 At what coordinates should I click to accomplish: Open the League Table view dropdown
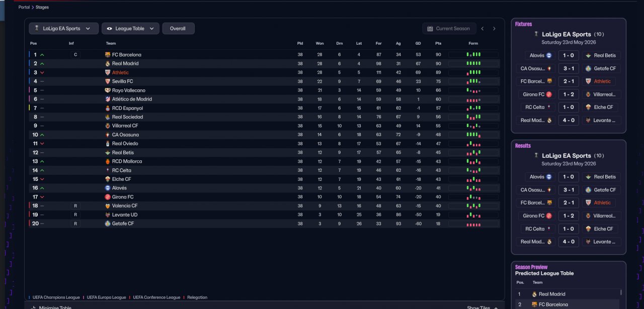(130, 29)
